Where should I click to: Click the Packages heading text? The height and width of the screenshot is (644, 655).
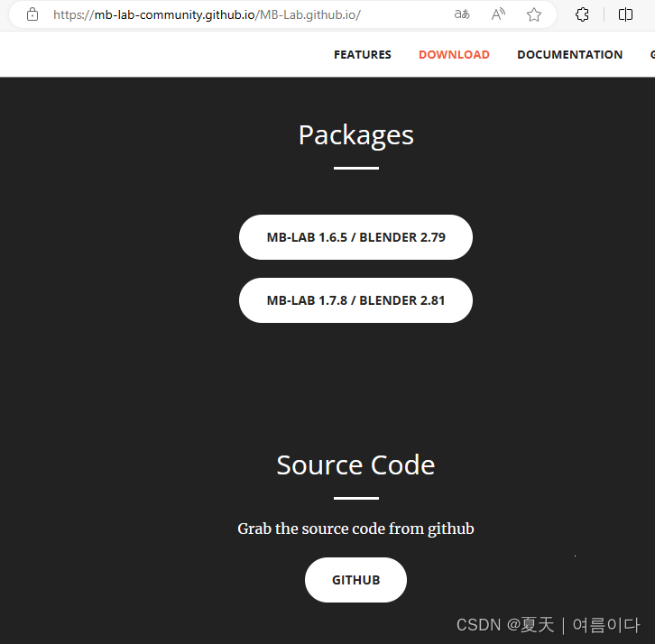coord(356,135)
